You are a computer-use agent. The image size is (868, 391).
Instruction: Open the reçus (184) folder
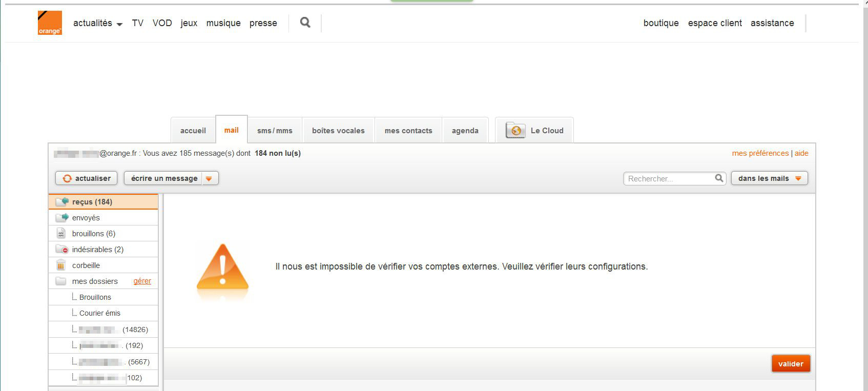click(x=103, y=202)
